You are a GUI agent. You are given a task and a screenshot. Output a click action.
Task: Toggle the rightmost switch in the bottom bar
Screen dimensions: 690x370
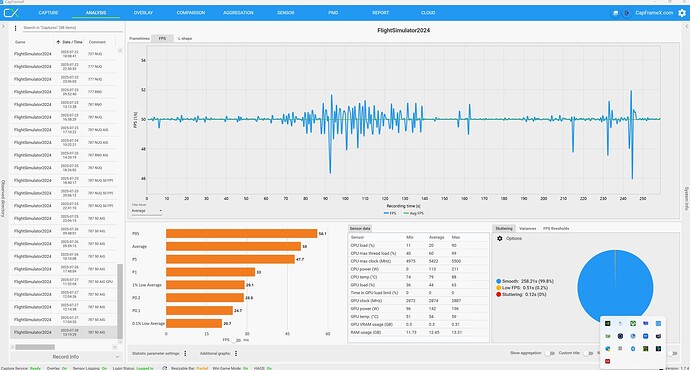[672, 353]
